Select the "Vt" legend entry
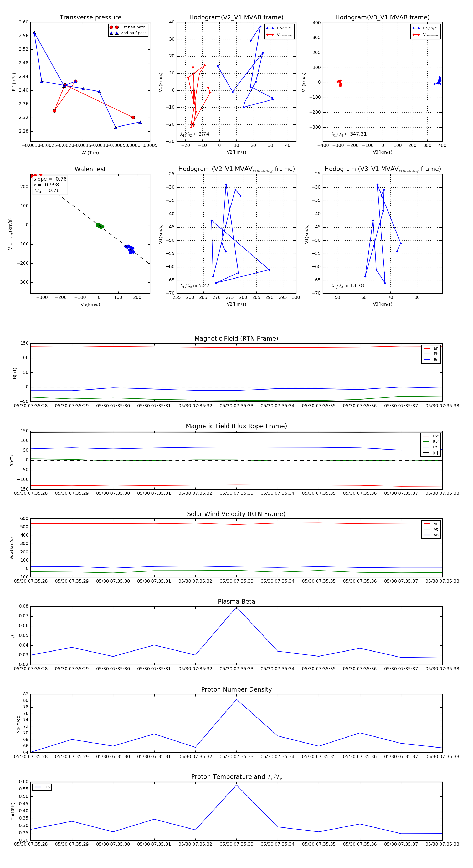The height and width of the screenshot is (868, 473). coord(431,529)
